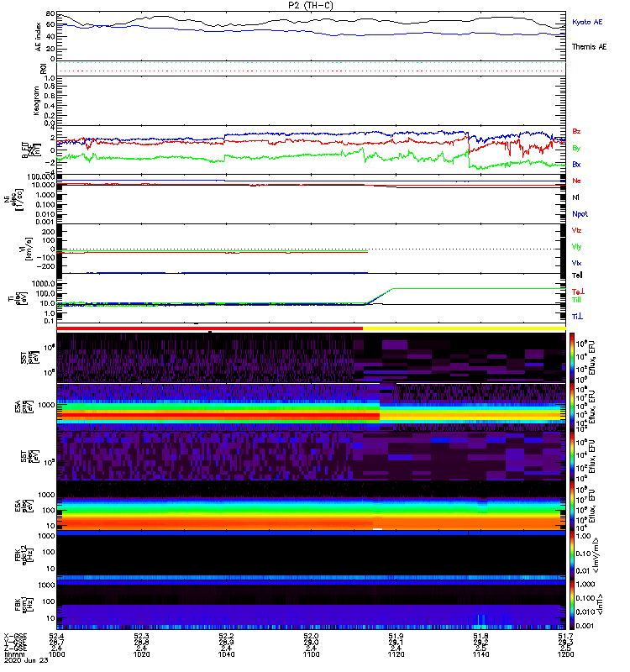Viewport: 630px width, 672px height.
Task: Click the Keogram panel axis label
Action: pyautogui.click(x=36, y=101)
